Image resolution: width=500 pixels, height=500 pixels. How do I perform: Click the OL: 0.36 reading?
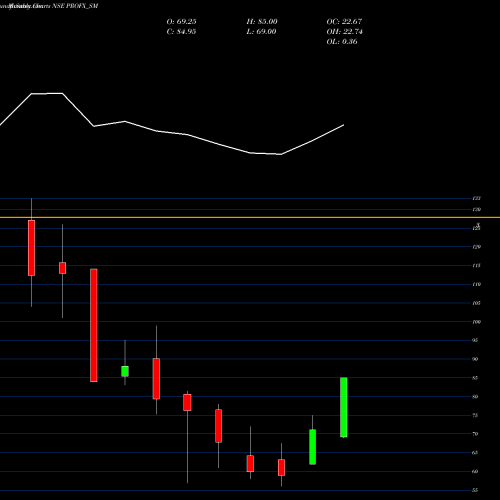[342, 41]
